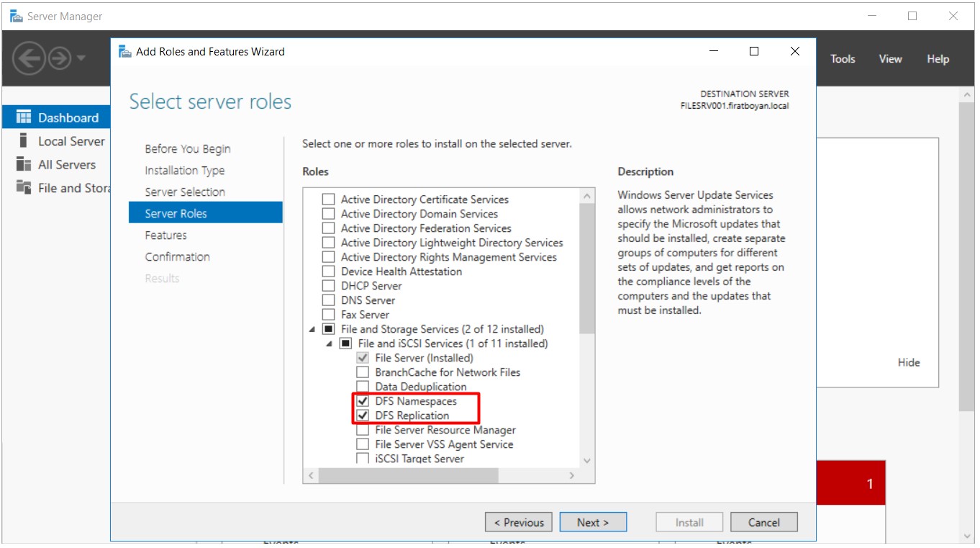Click the Server Manager back arrow
Screen dimensions: 980x548
pyautogui.click(x=30, y=58)
